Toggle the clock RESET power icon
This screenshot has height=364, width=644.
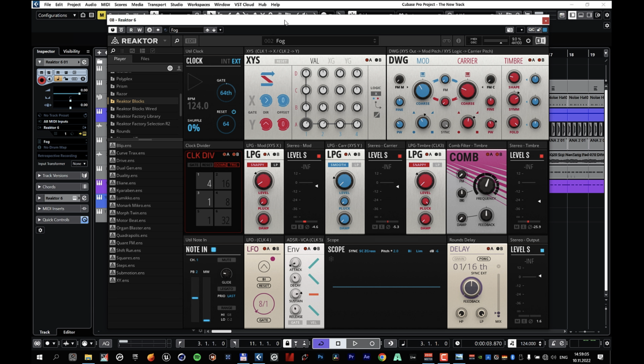point(234,112)
